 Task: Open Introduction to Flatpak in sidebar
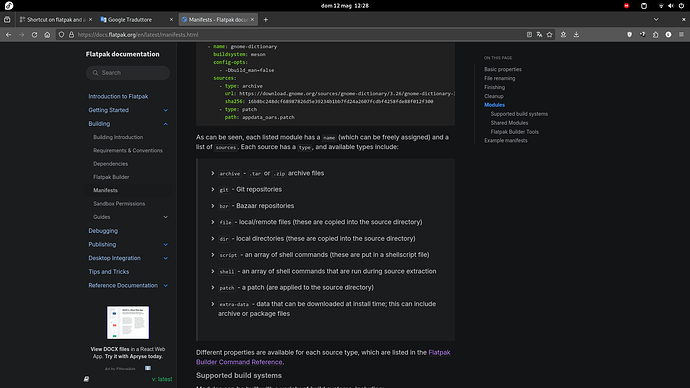[118, 96]
